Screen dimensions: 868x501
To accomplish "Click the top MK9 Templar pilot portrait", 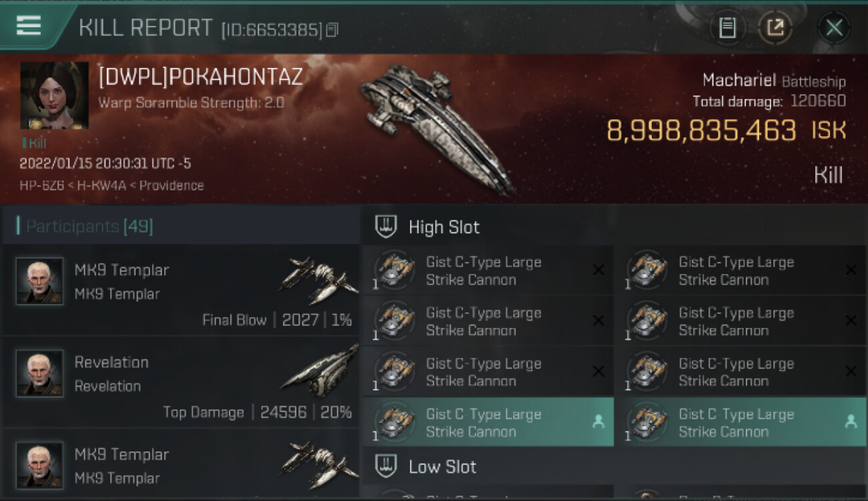I will click(x=39, y=281).
